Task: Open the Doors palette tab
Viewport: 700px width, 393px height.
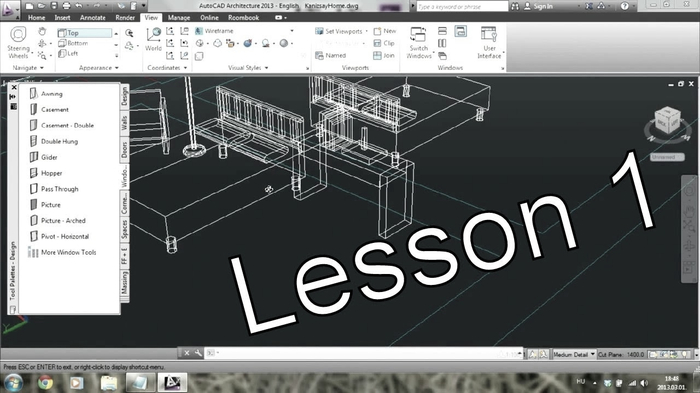Action: [125, 150]
